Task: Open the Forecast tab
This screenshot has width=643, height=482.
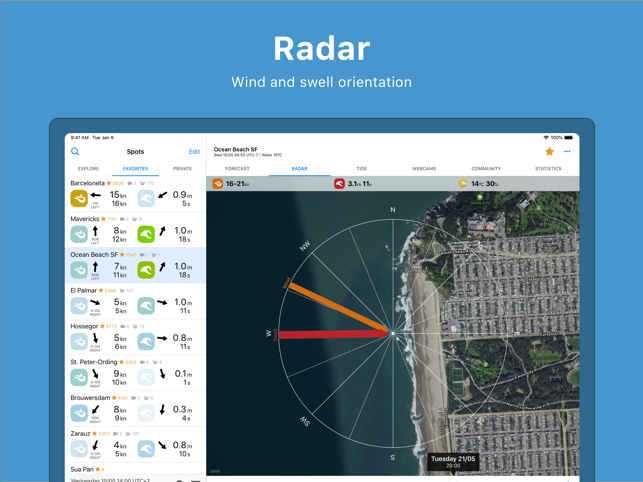Action: (x=237, y=169)
